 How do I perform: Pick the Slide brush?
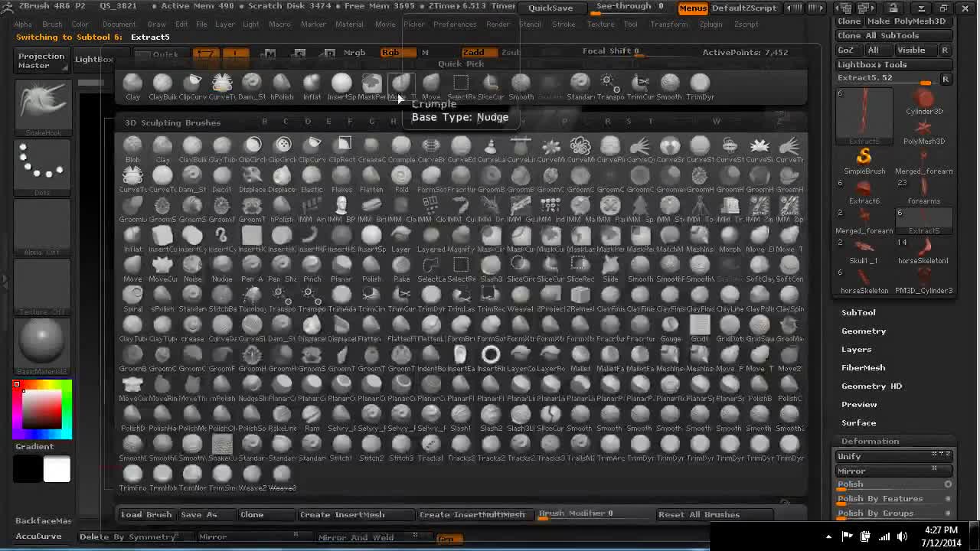[x=610, y=268]
